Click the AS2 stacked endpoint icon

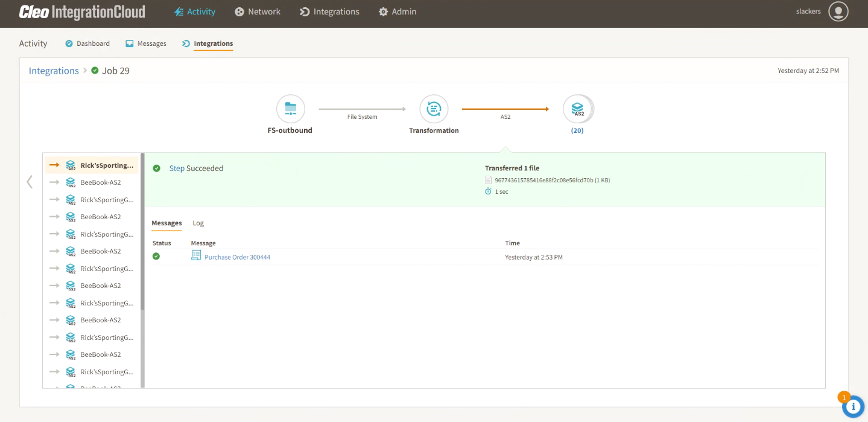pos(578,109)
